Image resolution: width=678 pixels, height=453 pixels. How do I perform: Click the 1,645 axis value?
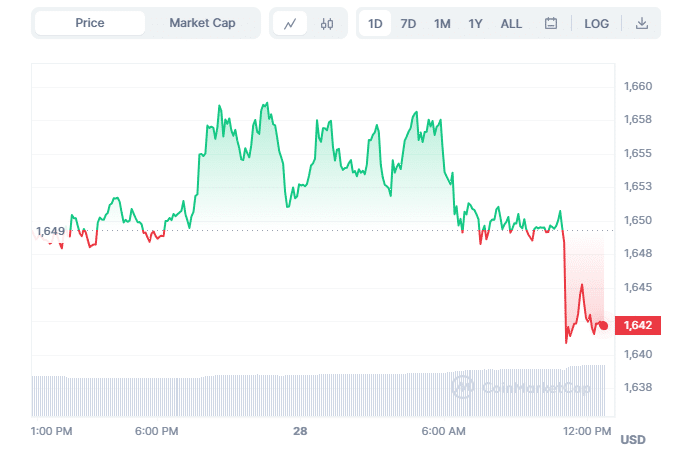pyautogui.click(x=638, y=287)
